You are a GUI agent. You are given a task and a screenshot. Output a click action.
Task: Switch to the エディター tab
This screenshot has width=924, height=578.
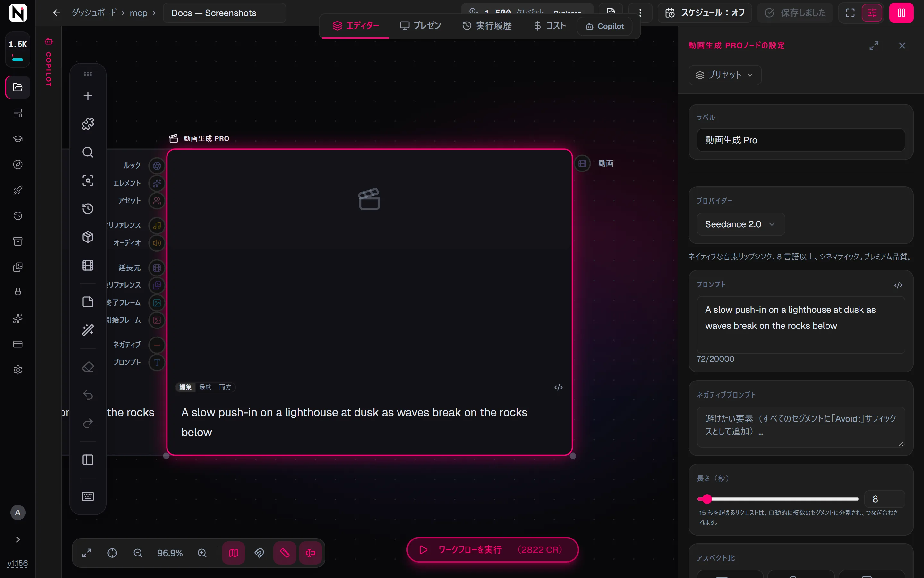(355, 26)
